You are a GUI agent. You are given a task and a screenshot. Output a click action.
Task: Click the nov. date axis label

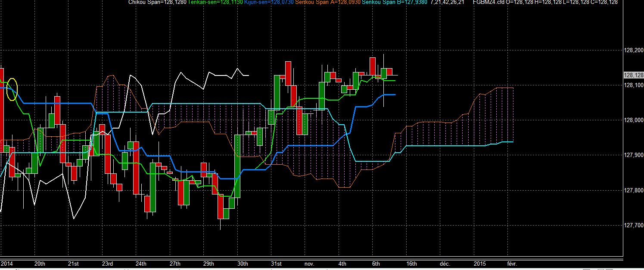(x=309, y=263)
